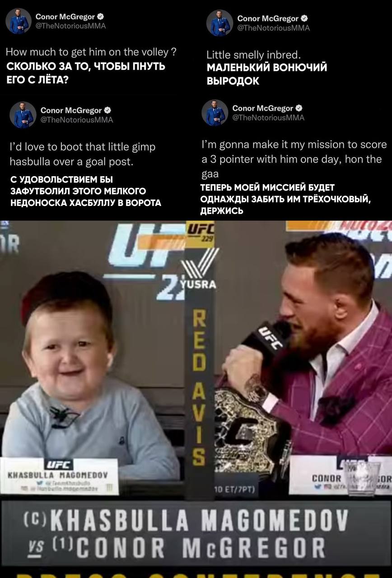Select the 'How much to get him on the volley' text
The width and height of the screenshot is (392, 578).
pyautogui.click(x=91, y=52)
